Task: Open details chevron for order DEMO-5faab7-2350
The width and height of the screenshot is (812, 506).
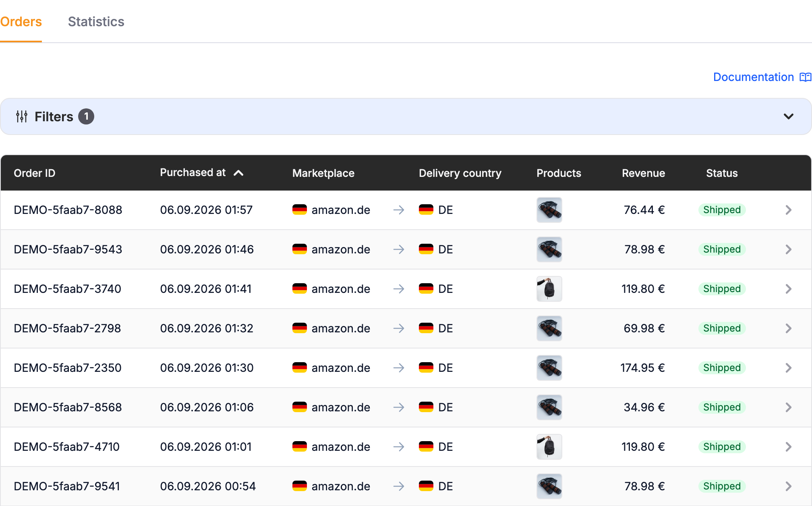Action: pos(788,368)
